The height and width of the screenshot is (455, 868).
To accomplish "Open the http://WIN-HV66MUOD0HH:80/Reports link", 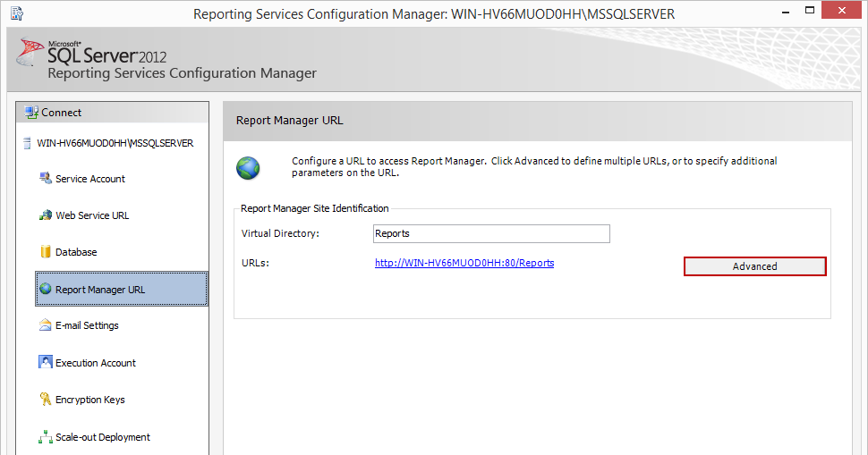I will click(x=464, y=263).
